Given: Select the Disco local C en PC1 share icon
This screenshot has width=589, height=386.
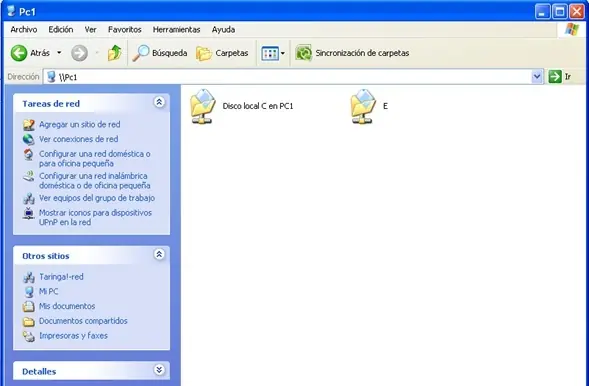Looking at the screenshot, I should [202, 106].
